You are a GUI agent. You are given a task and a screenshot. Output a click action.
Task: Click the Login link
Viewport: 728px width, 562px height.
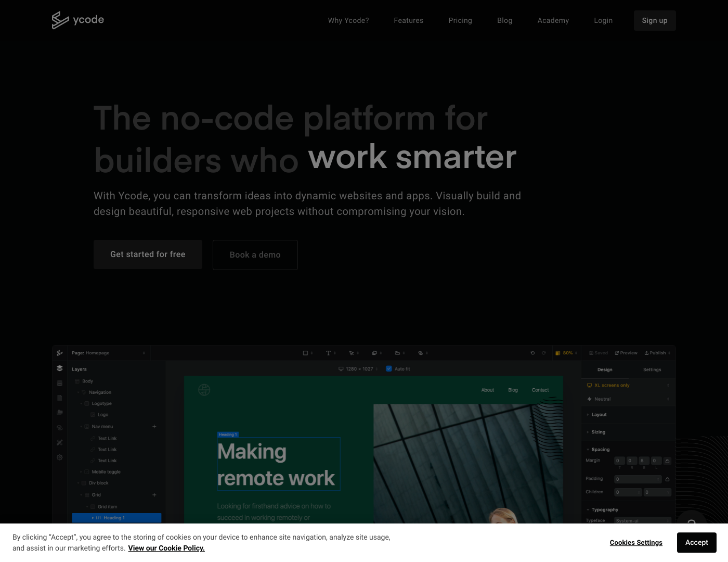coord(603,20)
